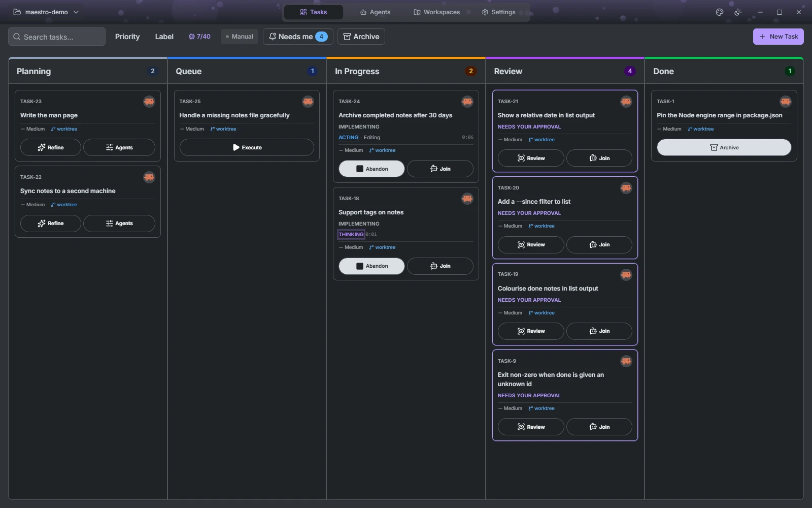
Task: Toggle the Needs me filter
Action: (298, 37)
